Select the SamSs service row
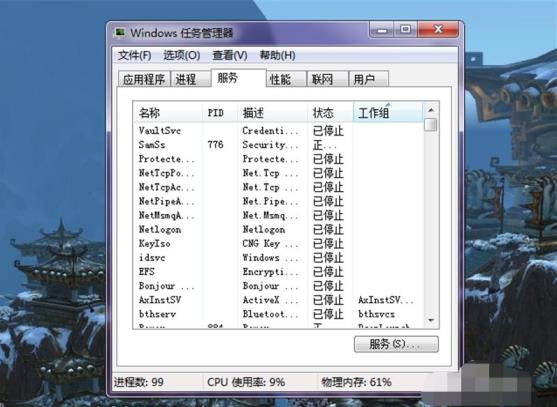557x407 pixels. tap(279, 145)
